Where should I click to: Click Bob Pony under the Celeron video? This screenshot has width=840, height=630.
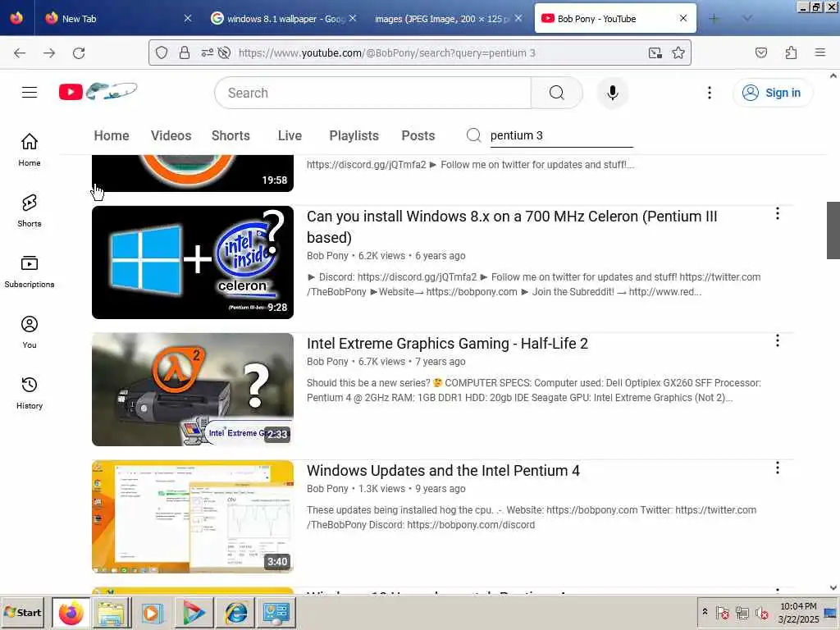327,256
